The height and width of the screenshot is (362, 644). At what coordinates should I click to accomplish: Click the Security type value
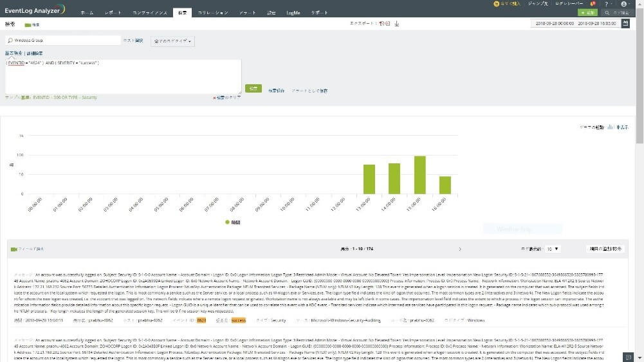(x=278, y=320)
